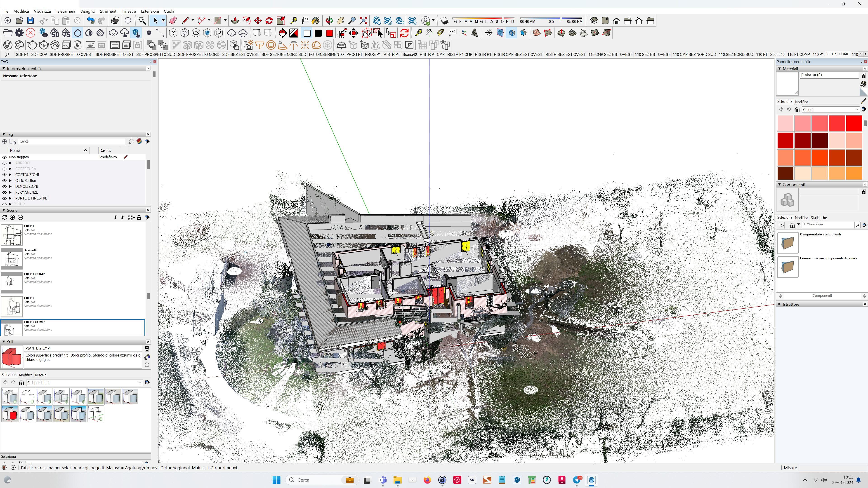Click the Undo arrow icon
Image resolution: width=868 pixels, height=488 pixels.
90,21
